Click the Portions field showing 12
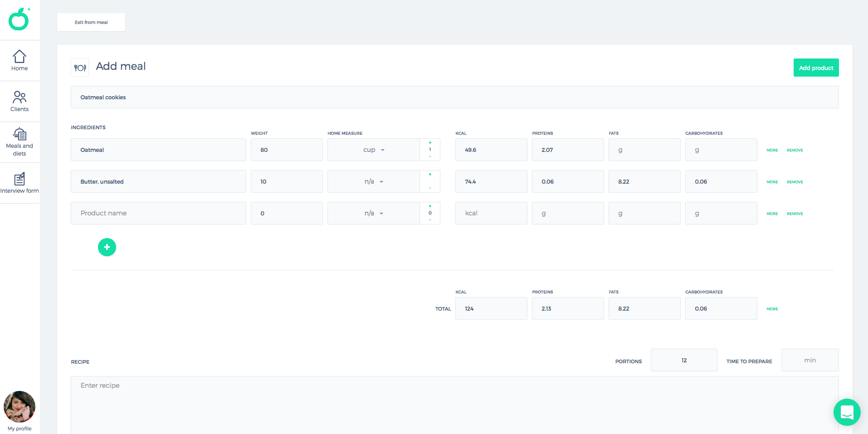 point(684,360)
